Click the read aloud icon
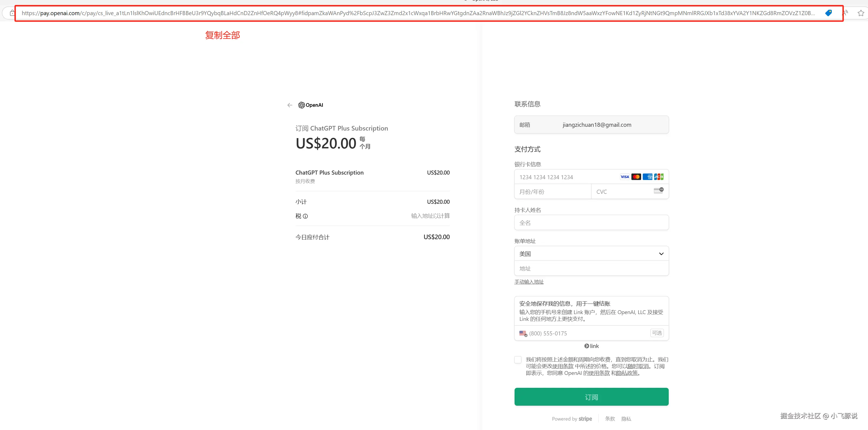Image resolution: width=868 pixels, height=430 pixels. pos(846,13)
